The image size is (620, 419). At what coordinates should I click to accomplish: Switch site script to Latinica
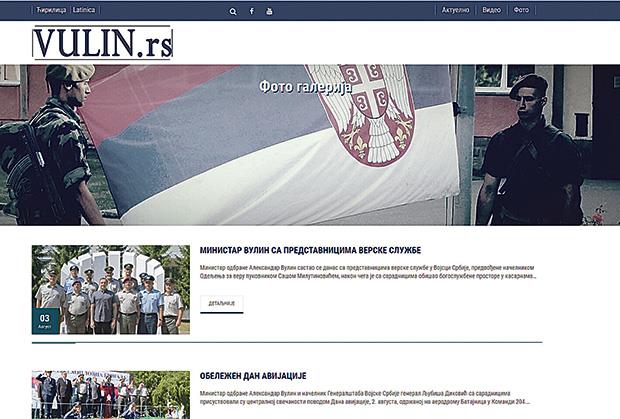(x=84, y=10)
